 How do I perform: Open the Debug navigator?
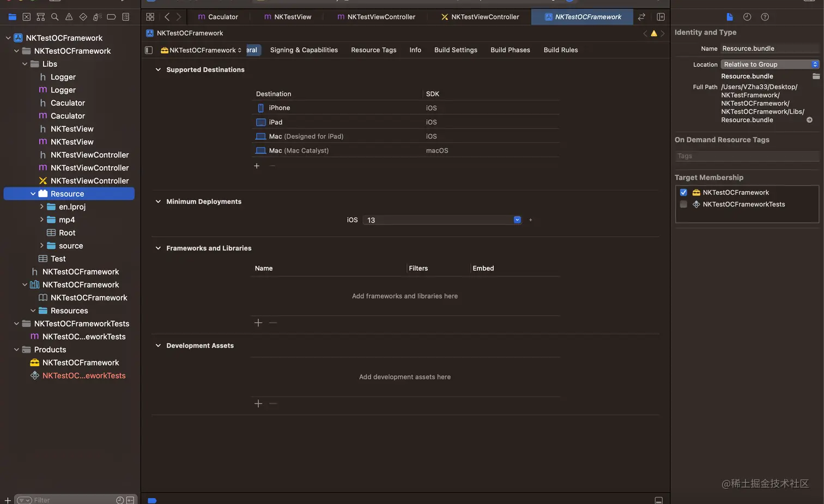pos(97,17)
